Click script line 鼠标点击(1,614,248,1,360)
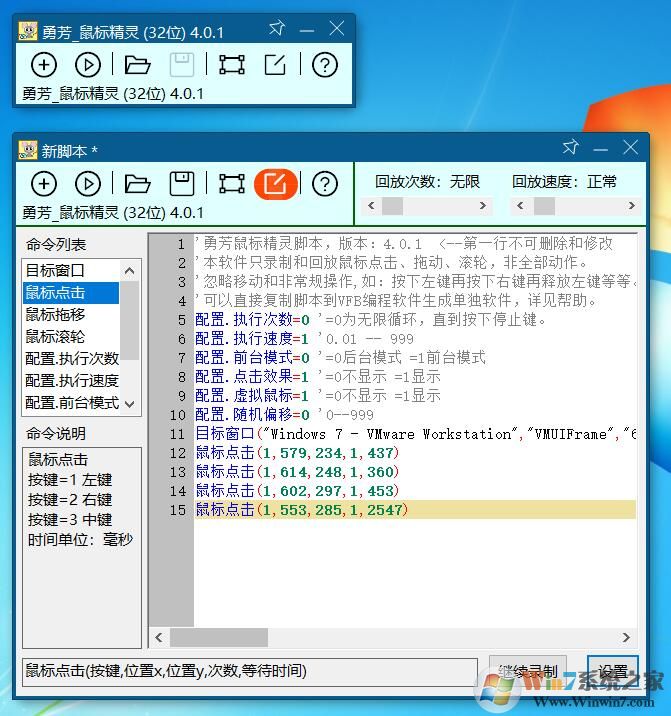 [x=297, y=472]
